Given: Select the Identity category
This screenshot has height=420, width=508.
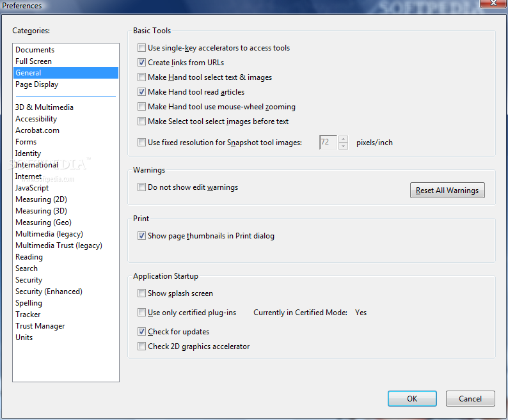Looking at the screenshot, I should (x=66, y=153).
